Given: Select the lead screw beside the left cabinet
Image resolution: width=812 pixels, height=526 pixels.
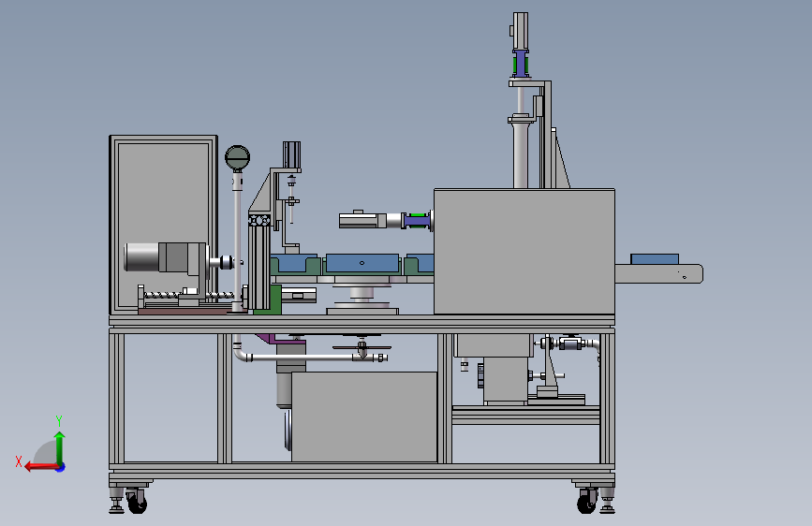Looking at the screenshot, I should [188, 295].
